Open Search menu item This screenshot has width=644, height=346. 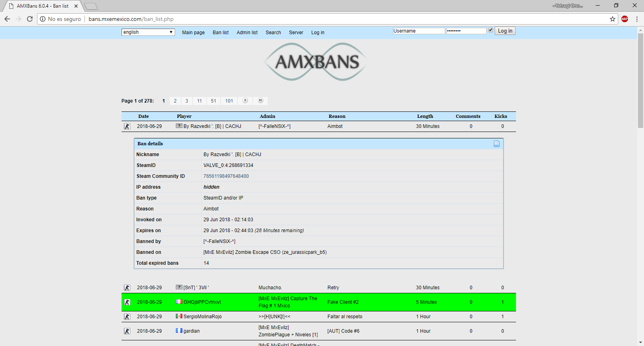273,33
